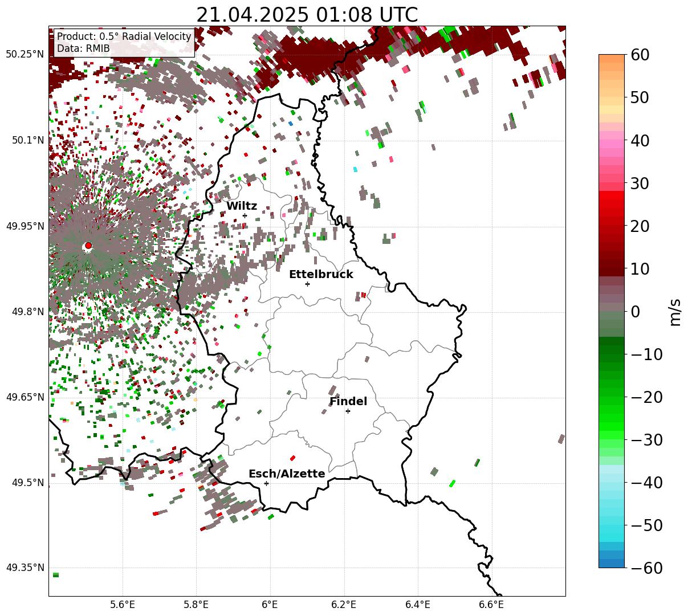Select the Wiltz city label
688x616 pixels.
coord(242,206)
